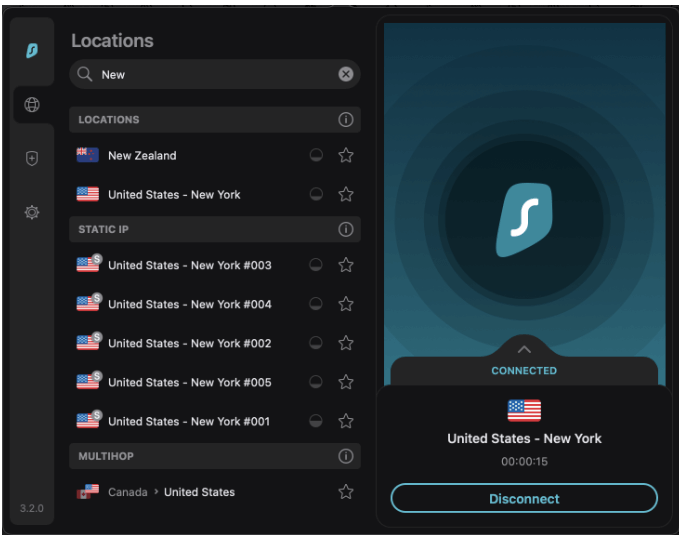Click load indicator for New York #004
Viewport: 681px width, 541px height.
click(316, 304)
